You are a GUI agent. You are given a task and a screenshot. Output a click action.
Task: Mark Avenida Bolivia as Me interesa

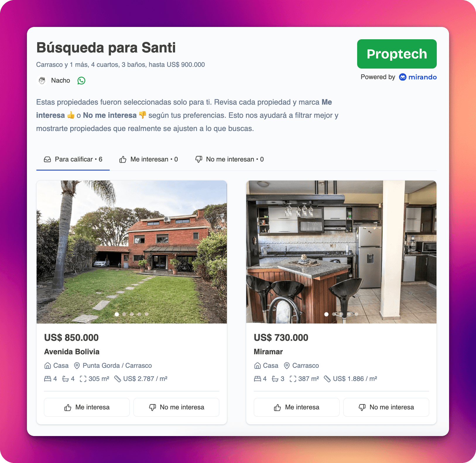pos(87,407)
